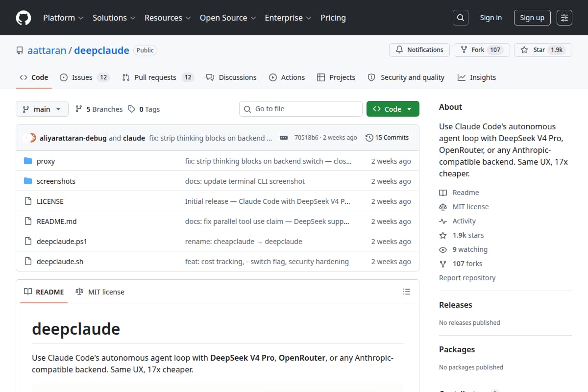Select the README tab in file viewer
588x392 pixels.
[x=44, y=292]
